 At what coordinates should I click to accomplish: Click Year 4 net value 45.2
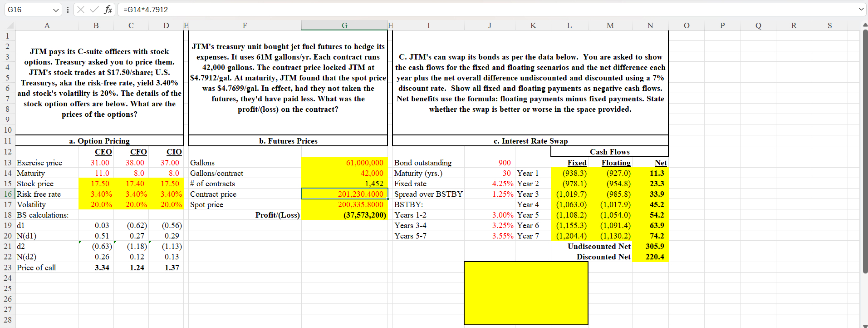(650, 204)
